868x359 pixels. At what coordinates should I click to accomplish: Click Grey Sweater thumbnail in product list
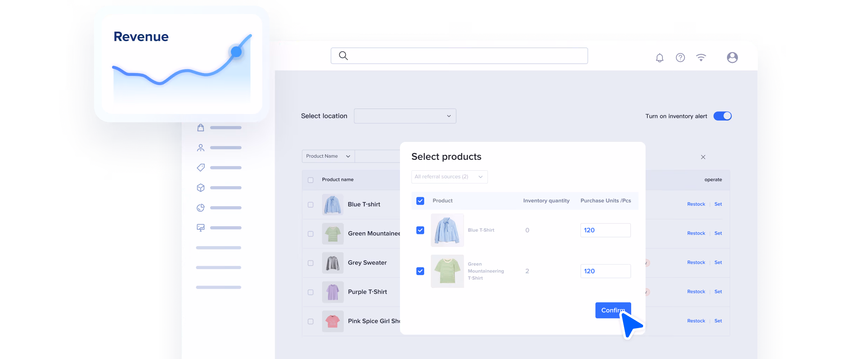tap(333, 263)
